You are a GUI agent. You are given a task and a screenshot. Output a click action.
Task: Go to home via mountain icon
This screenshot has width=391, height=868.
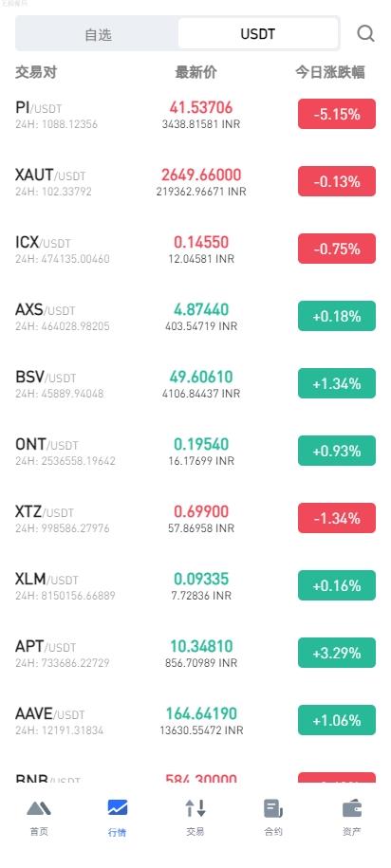tap(39, 809)
